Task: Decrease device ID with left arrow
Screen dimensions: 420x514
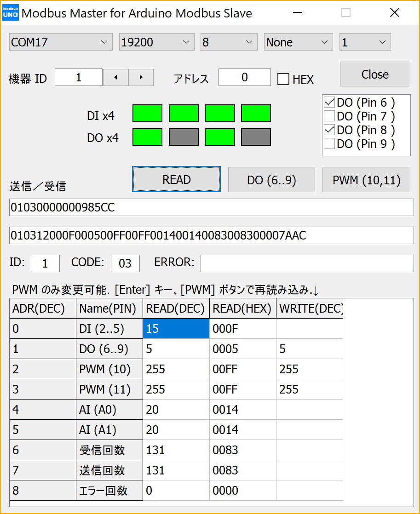Action: [x=115, y=77]
